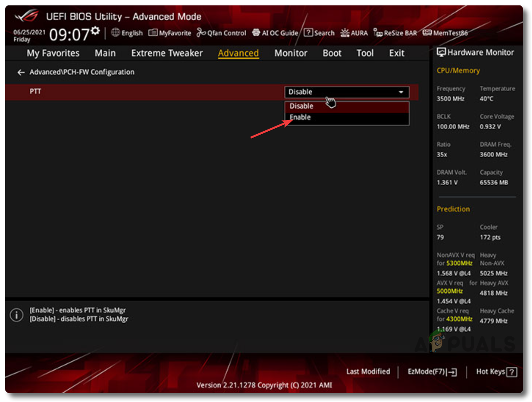Click the 40°C temperature reading
532x402 pixels.
486,99
